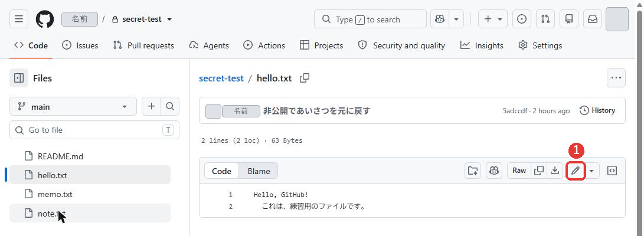Image resolution: width=644 pixels, height=236 pixels.
Task: Go to GitHub home via Octocat logo
Action: coord(45,19)
